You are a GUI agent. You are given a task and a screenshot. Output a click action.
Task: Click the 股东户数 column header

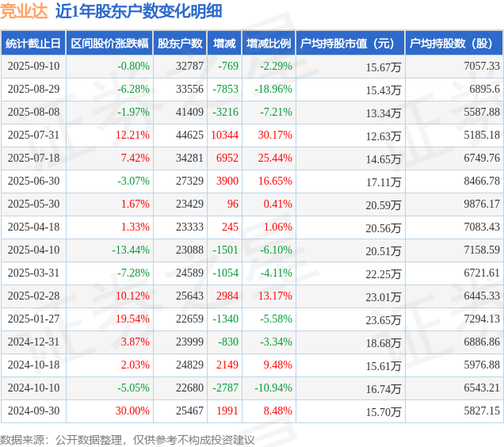coord(180,44)
